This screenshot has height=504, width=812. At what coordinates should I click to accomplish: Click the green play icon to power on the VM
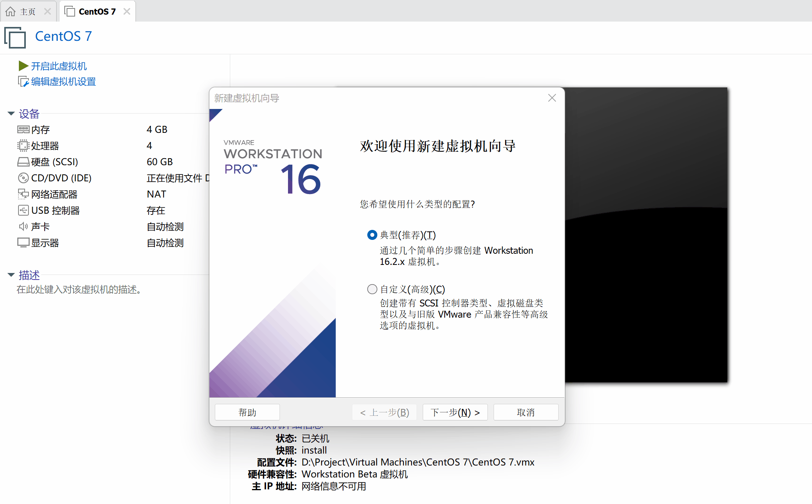(x=23, y=66)
